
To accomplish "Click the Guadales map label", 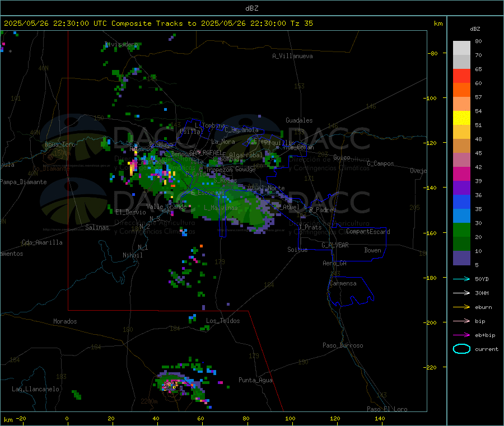I will (299, 120).
